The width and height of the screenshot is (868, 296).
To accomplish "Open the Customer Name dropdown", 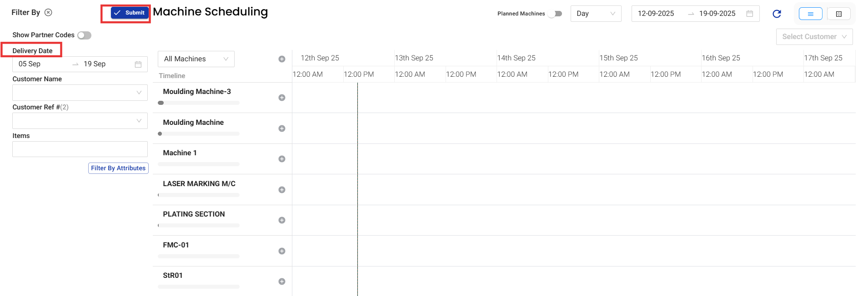I will tap(80, 93).
